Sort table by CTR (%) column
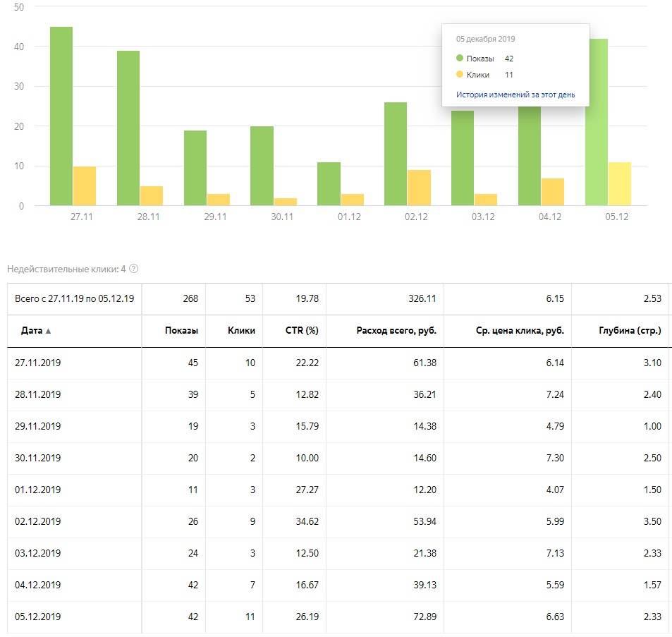The image size is (672, 637). (302, 330)
